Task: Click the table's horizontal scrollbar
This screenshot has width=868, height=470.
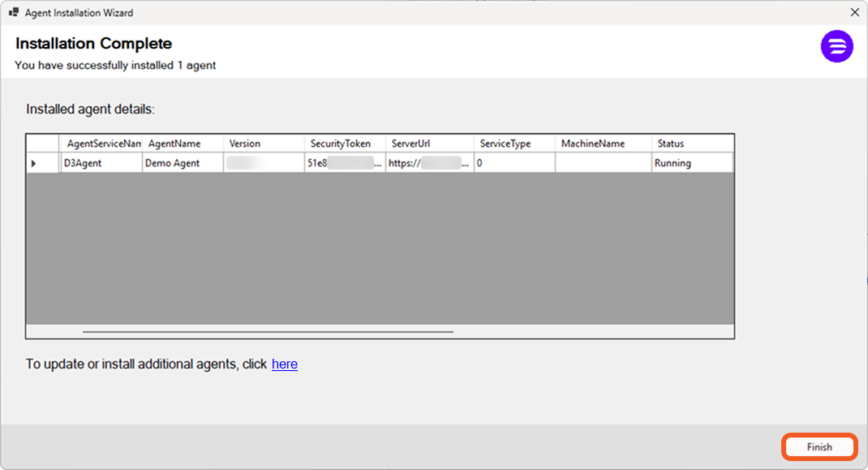Action: (268, 331)
